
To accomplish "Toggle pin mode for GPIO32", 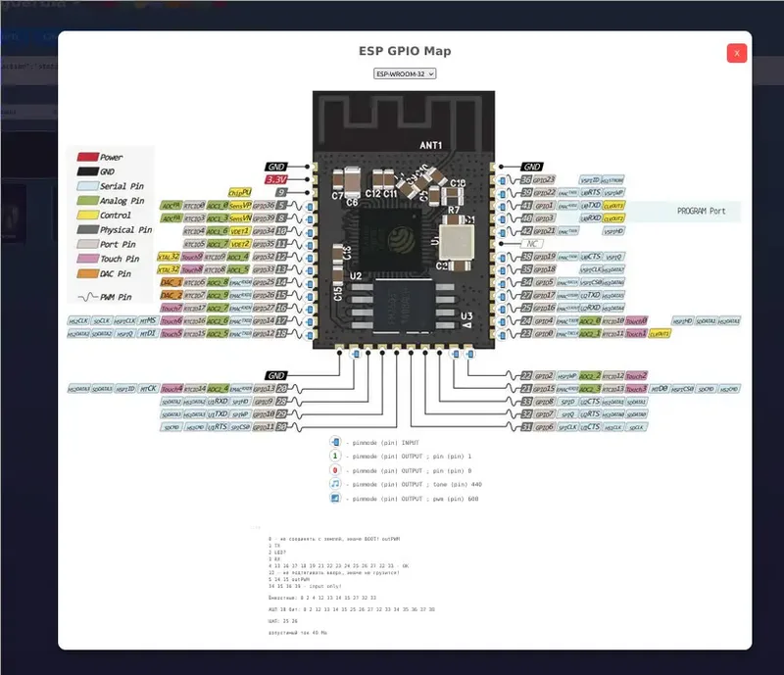I will click(x=310, y=257).
